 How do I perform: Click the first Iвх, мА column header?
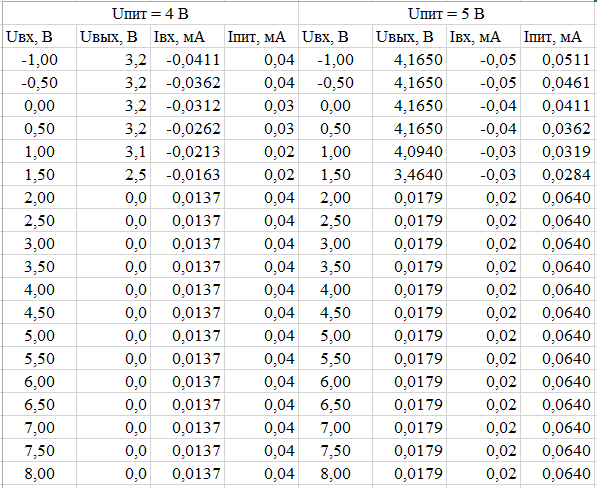(x=187, y=37)
